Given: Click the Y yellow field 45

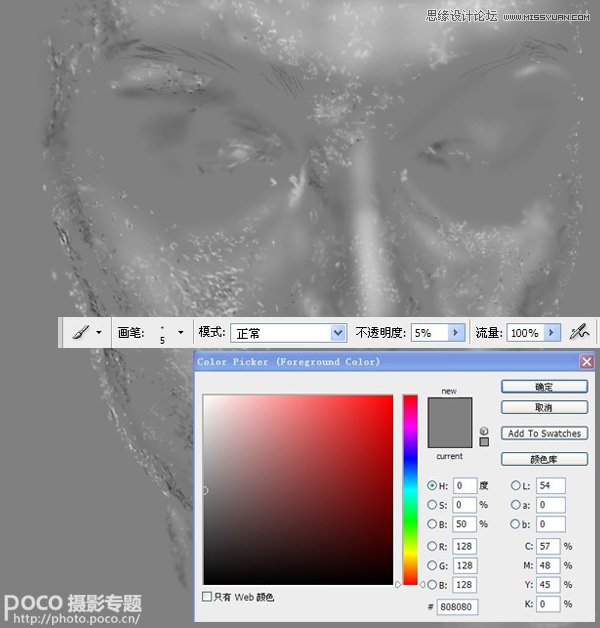Looking at the screenshot, I should 548,585.
